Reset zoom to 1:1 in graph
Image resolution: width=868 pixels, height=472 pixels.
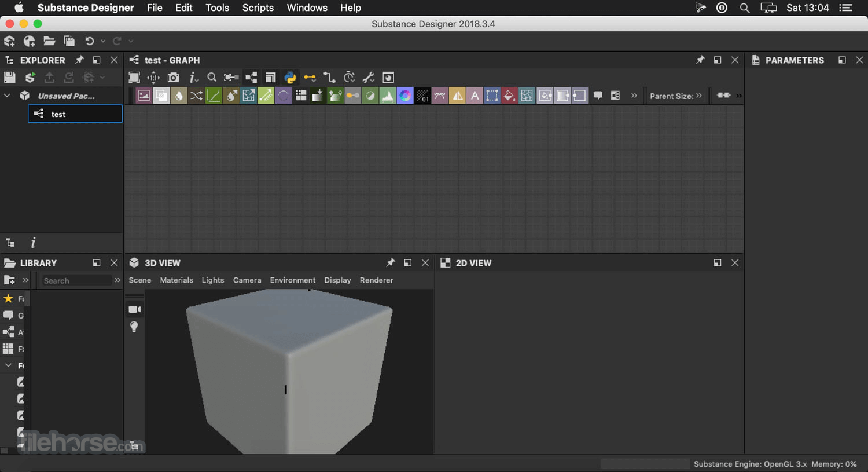(153, 78)
